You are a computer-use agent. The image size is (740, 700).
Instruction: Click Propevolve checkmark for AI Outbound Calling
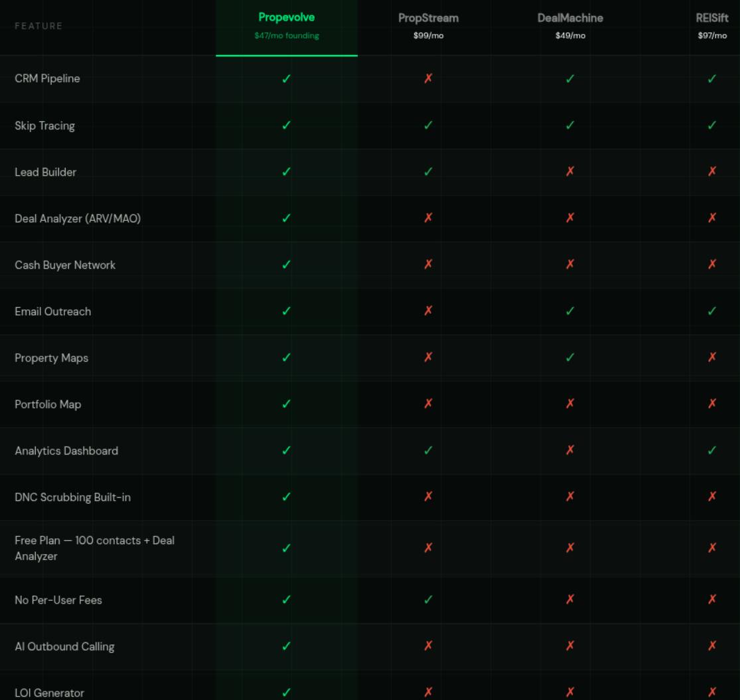click(x=287, y=646)
